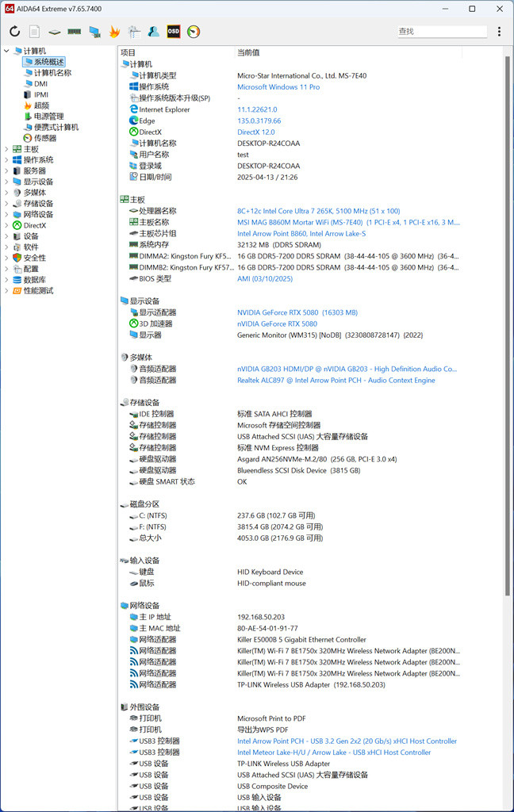Image resolution: width=514 pixels, height=812 pixels.
Task: Launch the flame stability test icon
Action: [114, 32]
